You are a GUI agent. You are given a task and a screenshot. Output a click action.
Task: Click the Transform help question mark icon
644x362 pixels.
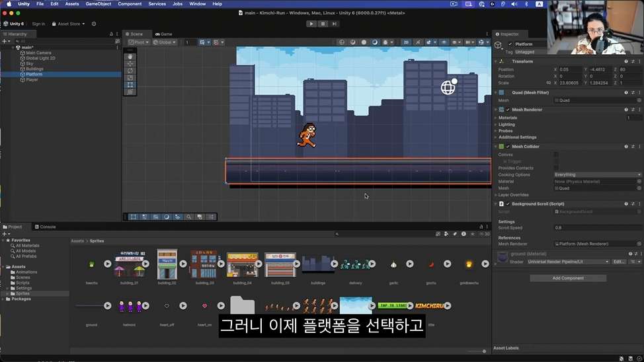[626, 61]
